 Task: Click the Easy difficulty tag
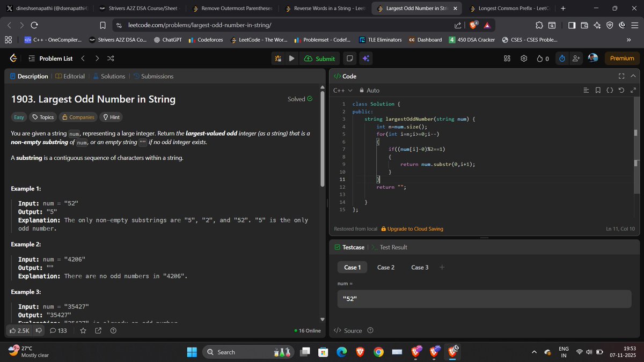coord(19,117)
